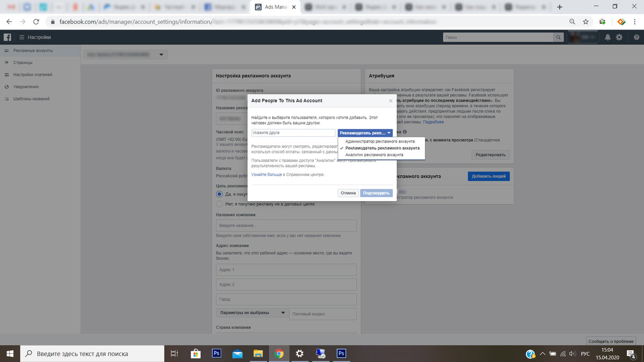This screenshot has height=362, width=644.
Task: Click the settings gear icon in header
Action: coord(619,37)
